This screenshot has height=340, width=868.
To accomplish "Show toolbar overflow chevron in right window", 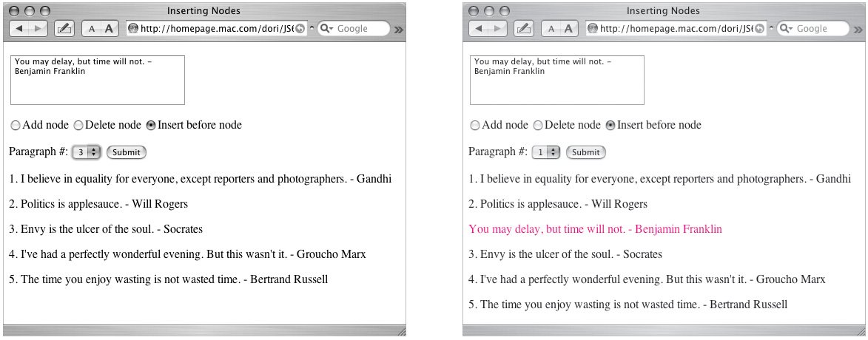I will [858, 30].
